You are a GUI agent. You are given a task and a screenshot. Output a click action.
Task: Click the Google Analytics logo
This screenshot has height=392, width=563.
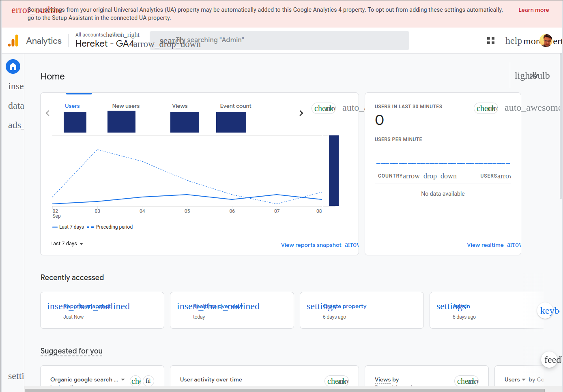pyautogui.click(x=13, y=41)
